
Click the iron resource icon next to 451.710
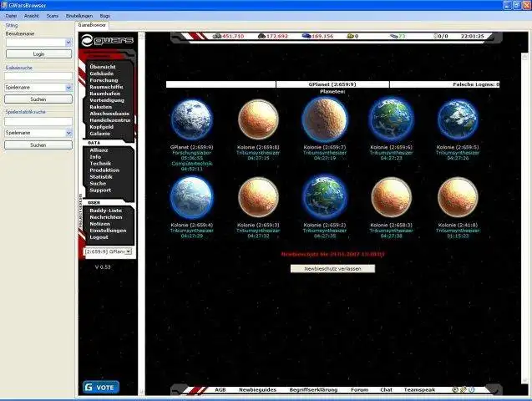217,36
